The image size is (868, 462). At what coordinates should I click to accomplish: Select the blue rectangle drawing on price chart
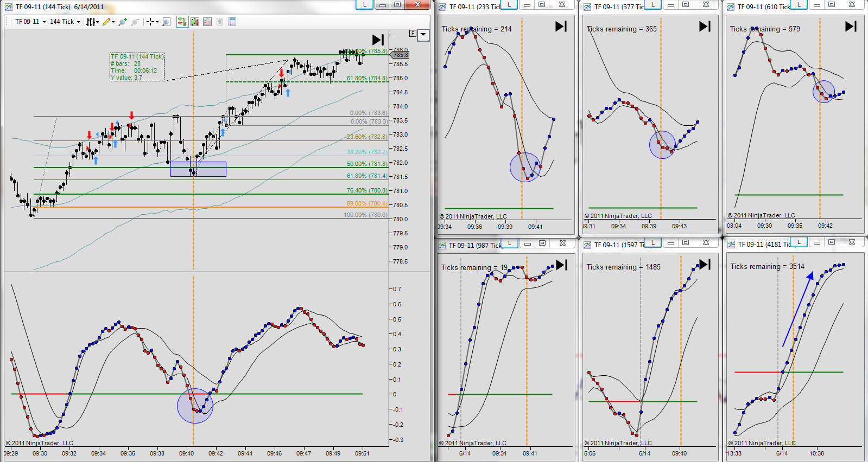click(x=198, y=169)
